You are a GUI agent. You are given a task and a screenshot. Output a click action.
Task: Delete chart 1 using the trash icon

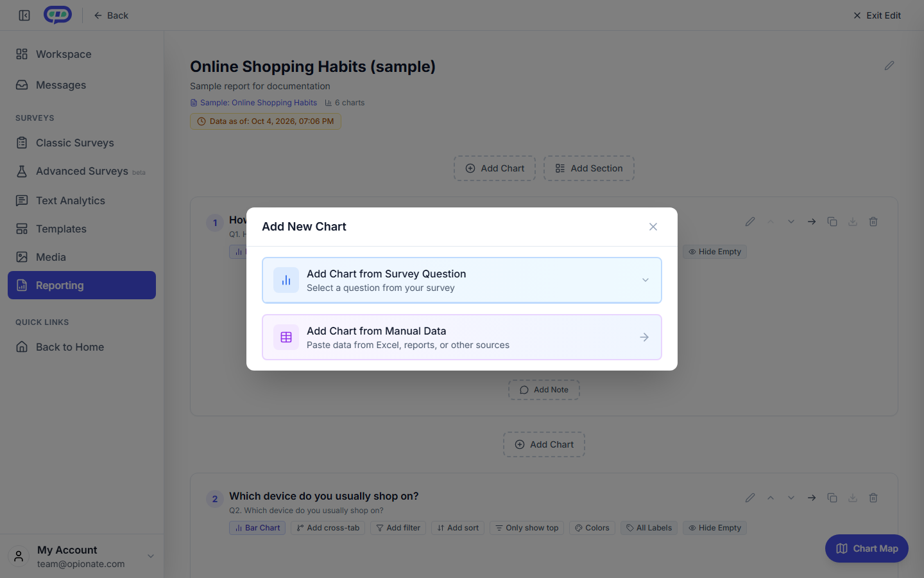pos(873,222)
